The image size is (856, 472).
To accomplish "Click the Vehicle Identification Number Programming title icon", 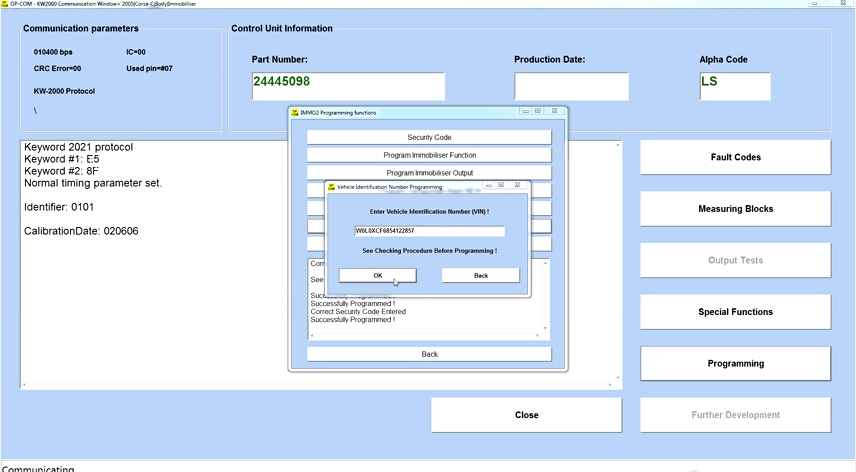I will coord(331,187).
